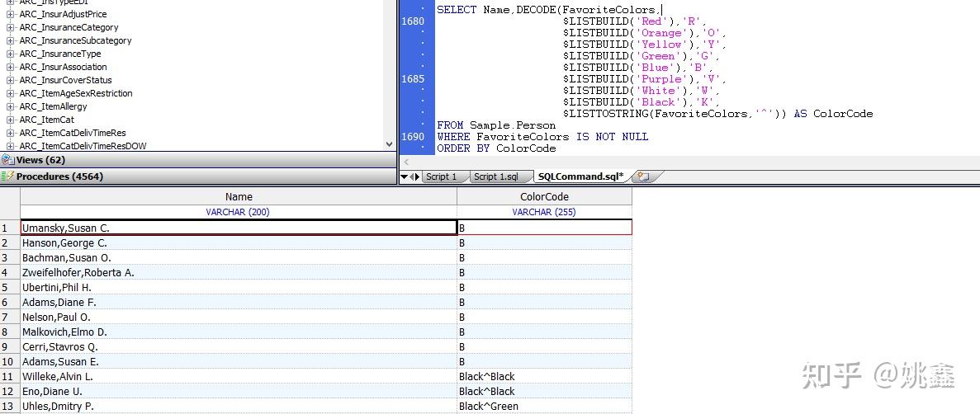Screen dimensions: 980x414
Task: Select result row number 1 header
Action: [x=10, y=228]
